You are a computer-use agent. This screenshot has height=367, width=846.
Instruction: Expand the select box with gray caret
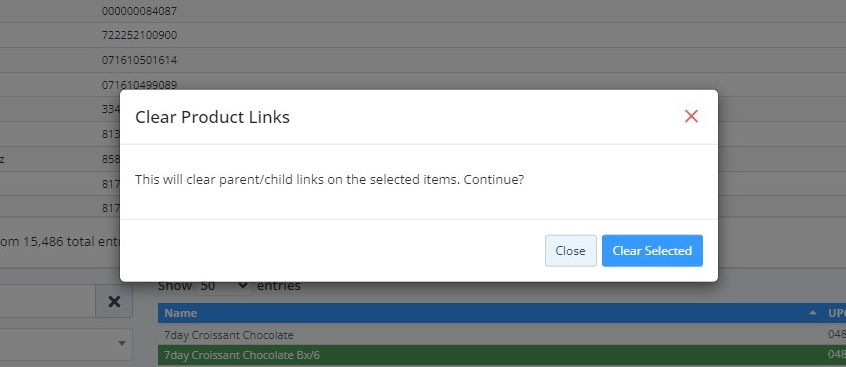(66, 344)
